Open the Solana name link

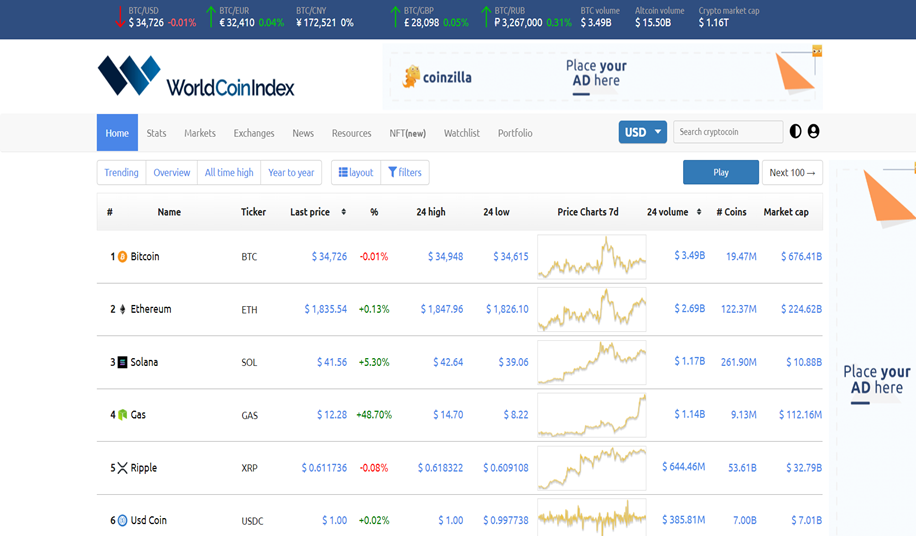tap(144, 362)
